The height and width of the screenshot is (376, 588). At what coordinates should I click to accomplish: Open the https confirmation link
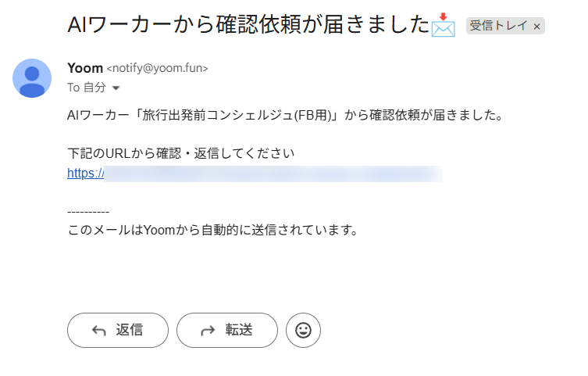click(x=85, y=173)
